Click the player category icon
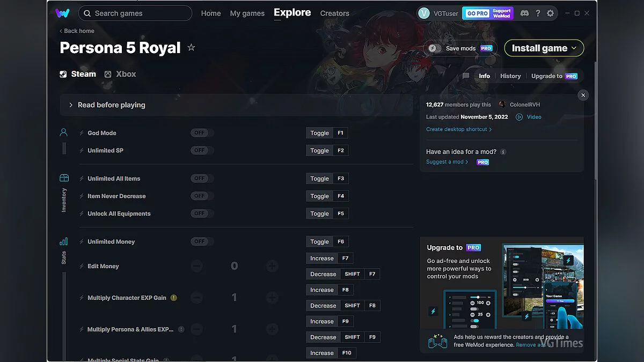The width and height of the screenshot is (644, 362). [x=64, y=132]
